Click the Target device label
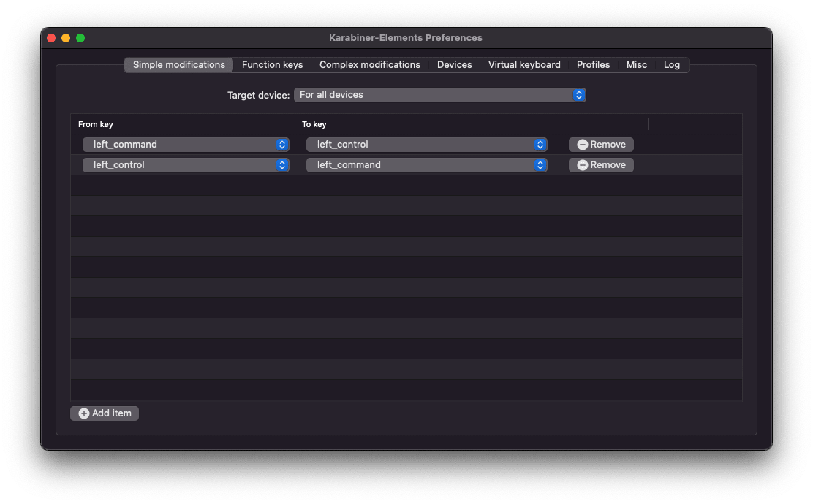813x504 pixels. coord(258,95)
